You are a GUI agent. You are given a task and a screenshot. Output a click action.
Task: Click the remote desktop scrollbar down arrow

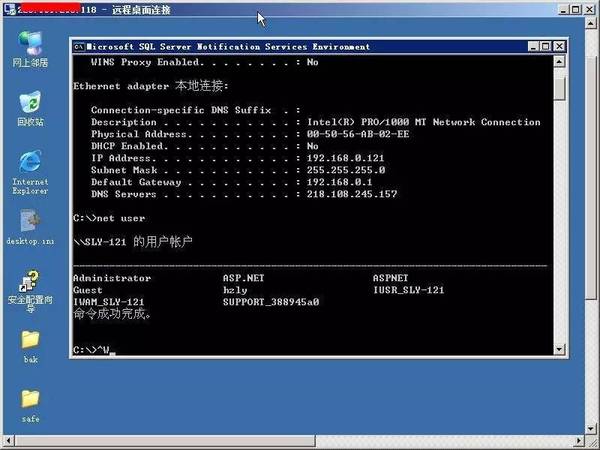tap(591, 429)
